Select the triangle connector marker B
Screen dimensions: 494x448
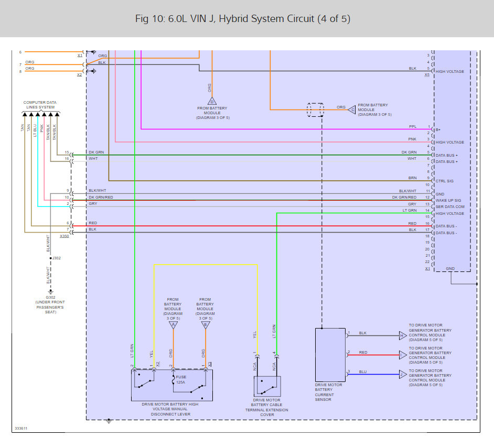point(206,325)
